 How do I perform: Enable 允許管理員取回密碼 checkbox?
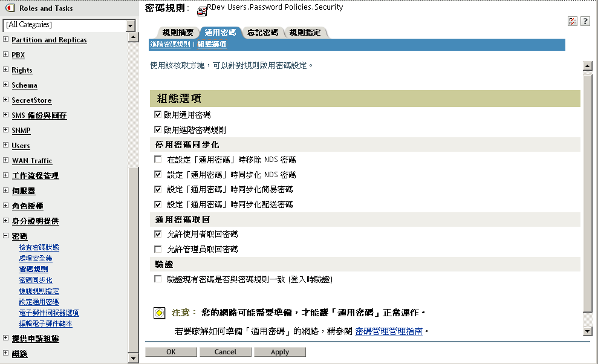158,249
